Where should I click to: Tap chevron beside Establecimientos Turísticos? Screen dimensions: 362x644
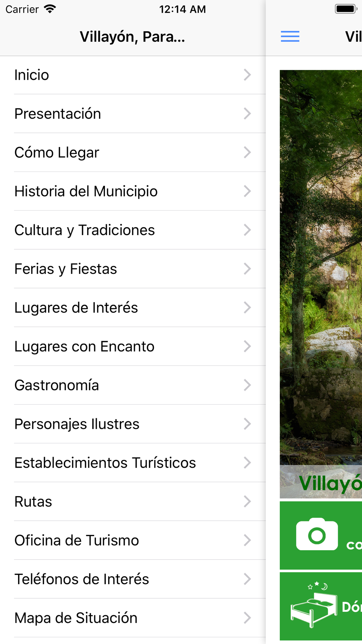[x=247, y=463]
